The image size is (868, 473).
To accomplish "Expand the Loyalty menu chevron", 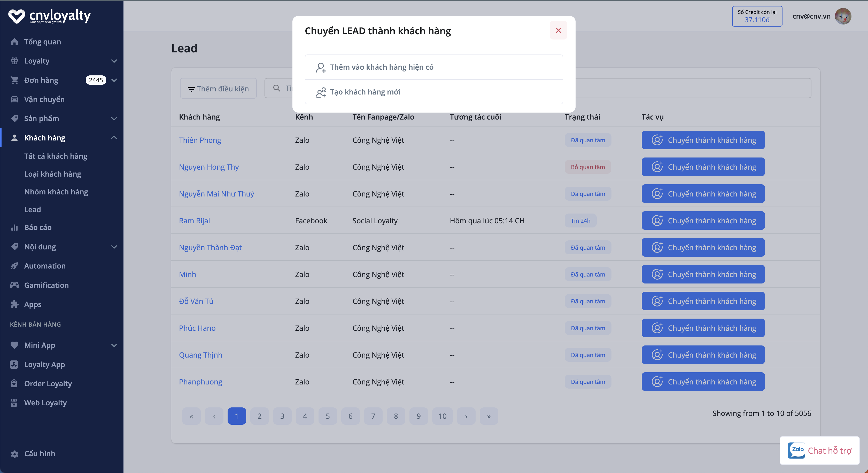I will [x=114, y=61].
